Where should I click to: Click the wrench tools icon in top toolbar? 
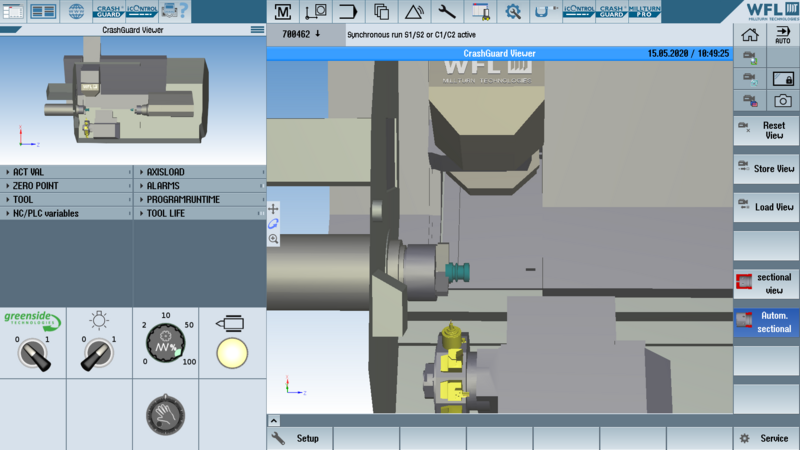pyautogui.click(x=447, y=12)
